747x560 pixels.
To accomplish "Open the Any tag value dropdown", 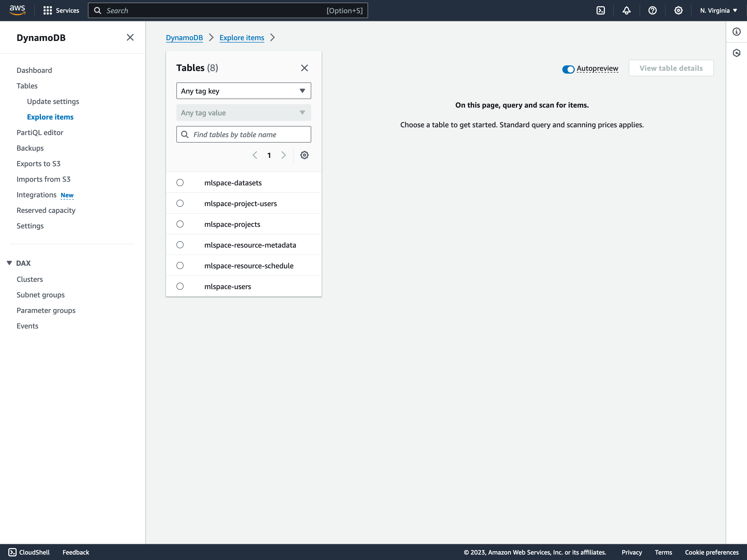I will 244,113.
